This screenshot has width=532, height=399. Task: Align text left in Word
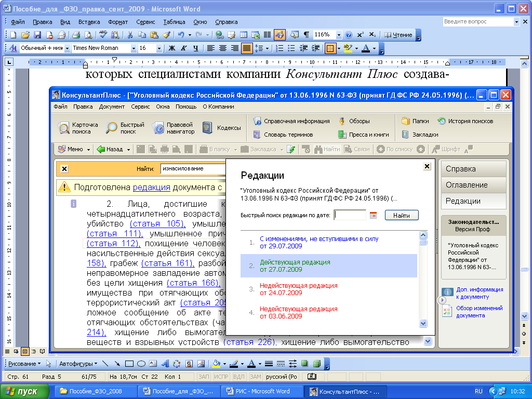point(211,48)
